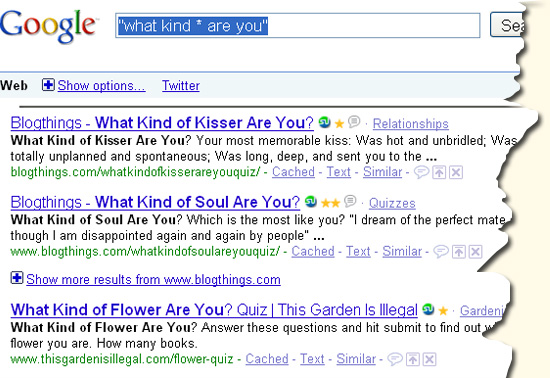The height and width of the screenshot is (378, 550).
Task: Remove the Flower quiz result with X icon
Action: click(429, 359)
